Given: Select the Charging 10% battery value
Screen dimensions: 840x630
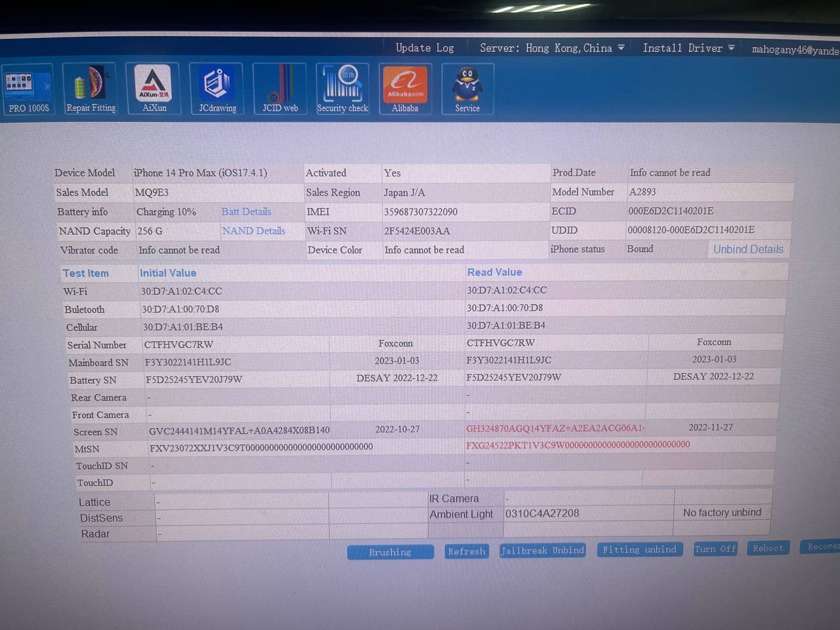Looking at the screenshot, I should click(166, 212).
